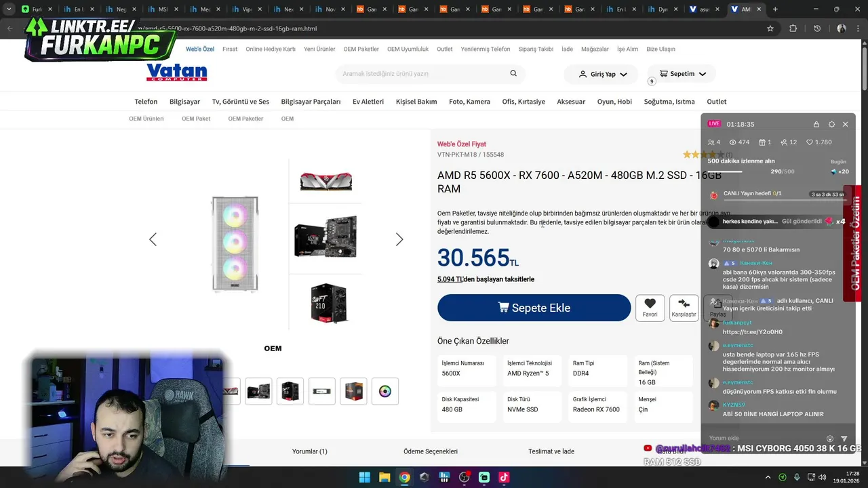Click the OEM Ürünleri breadcrumb link
This screenshot has width=868, height=488.
[146, 119]
